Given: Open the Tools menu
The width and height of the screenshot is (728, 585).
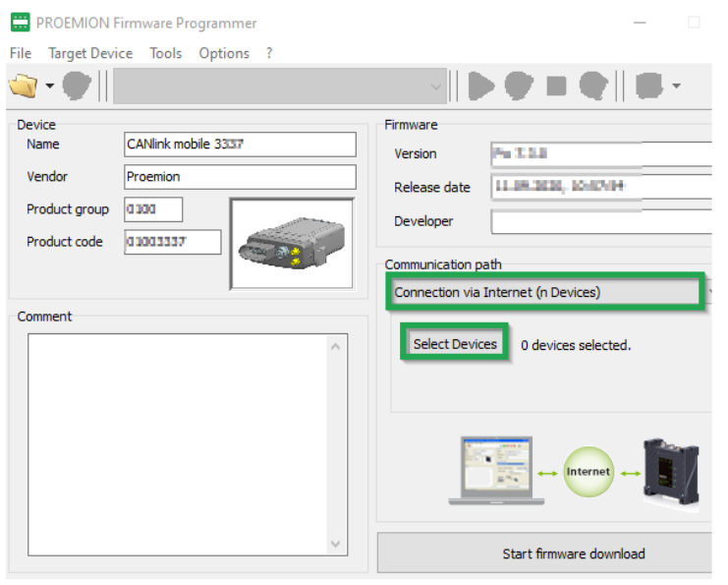Looking at the screenshot, I should [165, 53].
